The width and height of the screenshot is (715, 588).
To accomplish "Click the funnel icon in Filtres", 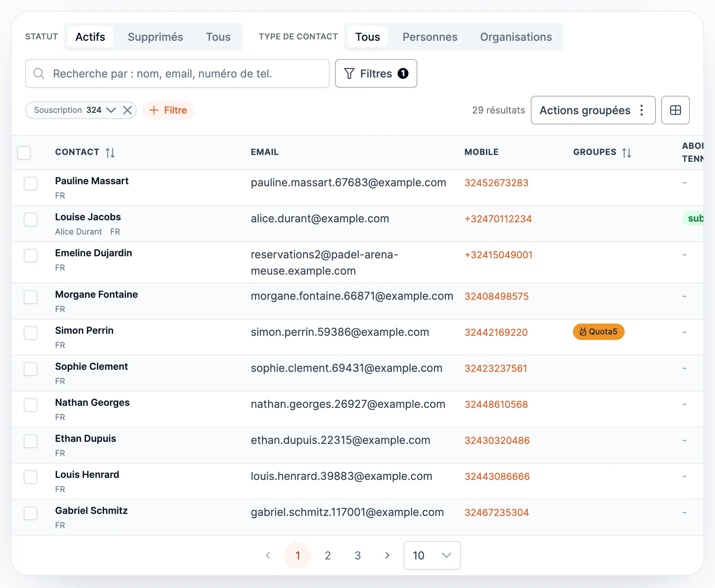I will point(349,73).
